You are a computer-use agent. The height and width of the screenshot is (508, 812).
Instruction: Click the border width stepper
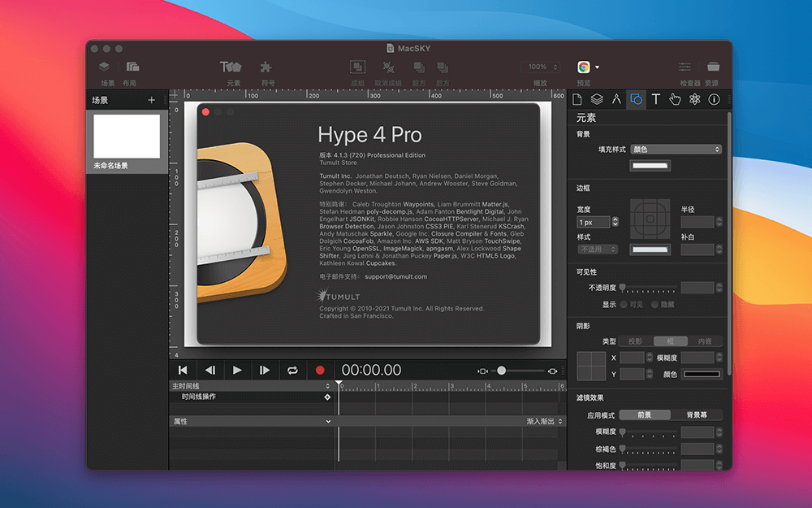pyautogui.click(x=615, y=222)
